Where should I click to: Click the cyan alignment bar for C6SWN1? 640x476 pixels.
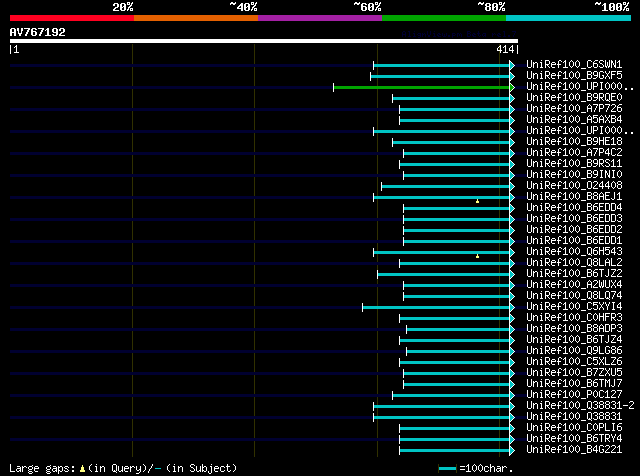click(x=441, y=65)
